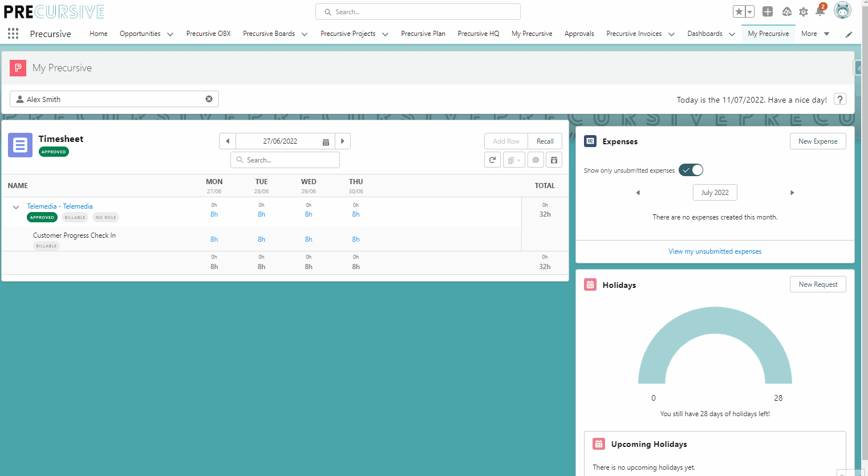Click the New Expense button
The image size is (868, 476).
coord(817,141)
